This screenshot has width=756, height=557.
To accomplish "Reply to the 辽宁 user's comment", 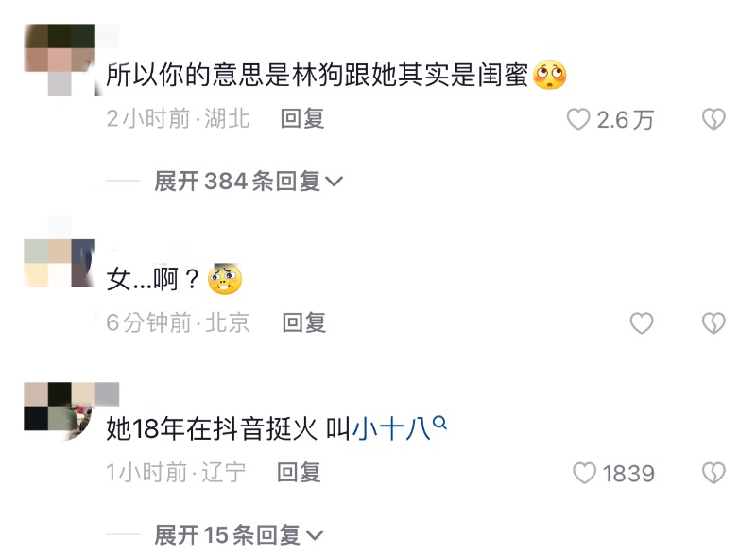I will click(x=299, y=472).
